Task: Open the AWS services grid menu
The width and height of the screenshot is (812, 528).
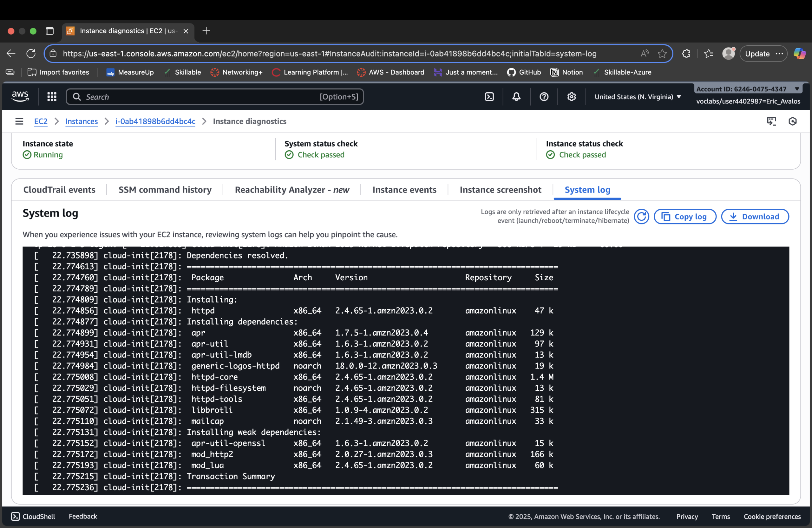Action: click(x=51, y=96)
